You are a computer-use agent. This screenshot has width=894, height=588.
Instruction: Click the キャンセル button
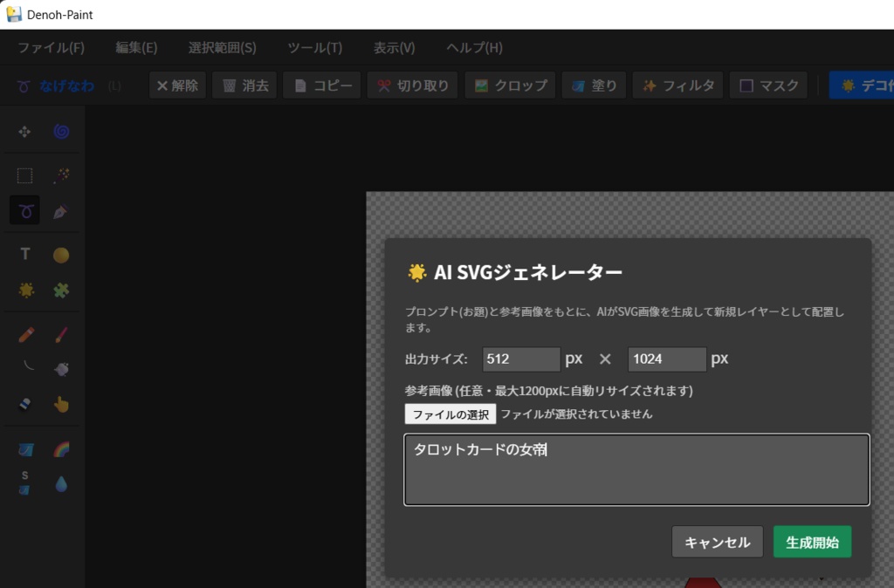(x=718, y=542)
